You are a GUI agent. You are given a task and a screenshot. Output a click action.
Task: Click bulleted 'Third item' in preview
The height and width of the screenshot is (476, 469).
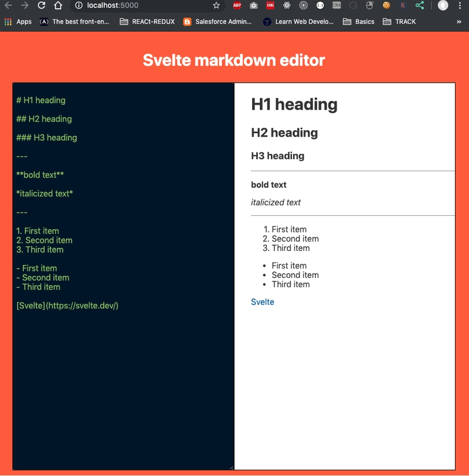coord(291,284)
